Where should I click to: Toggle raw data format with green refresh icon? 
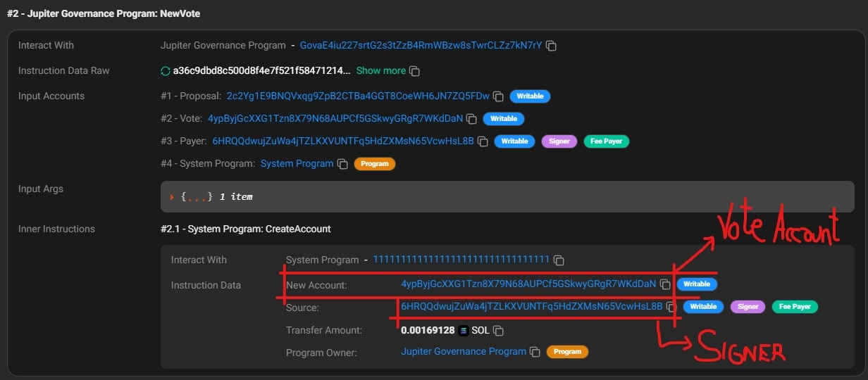pyautogui.click(x=166, y=71)
